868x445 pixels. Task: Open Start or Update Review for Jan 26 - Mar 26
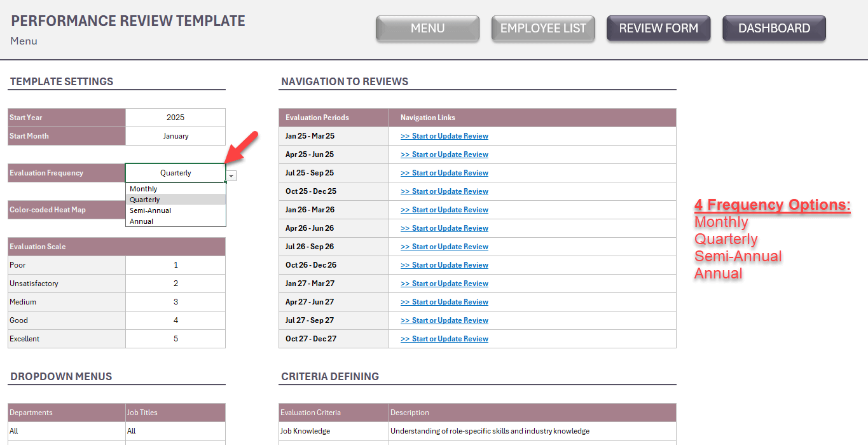click(x=444, y=210)
